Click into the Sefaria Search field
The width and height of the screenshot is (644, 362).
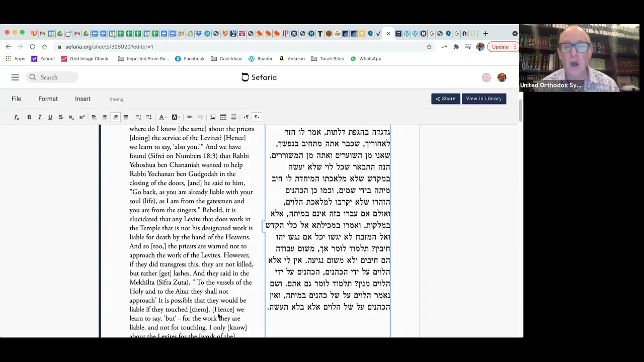pyautogui.click(x=52, y=77)
